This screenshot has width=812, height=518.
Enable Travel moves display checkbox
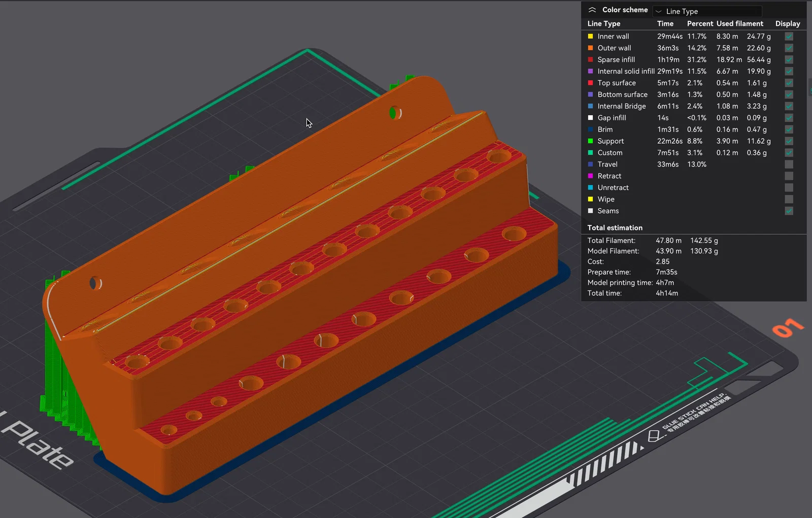tap(789, 165)
